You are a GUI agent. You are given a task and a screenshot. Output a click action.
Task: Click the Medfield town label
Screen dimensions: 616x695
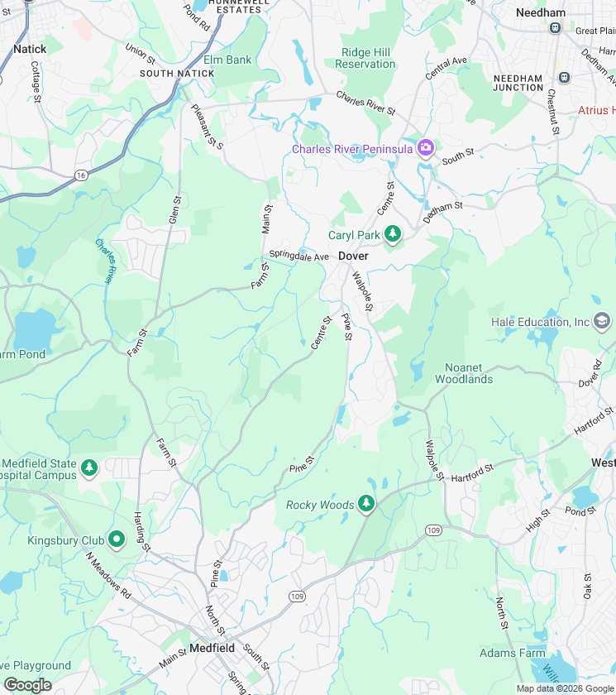[x=212, y=648]
